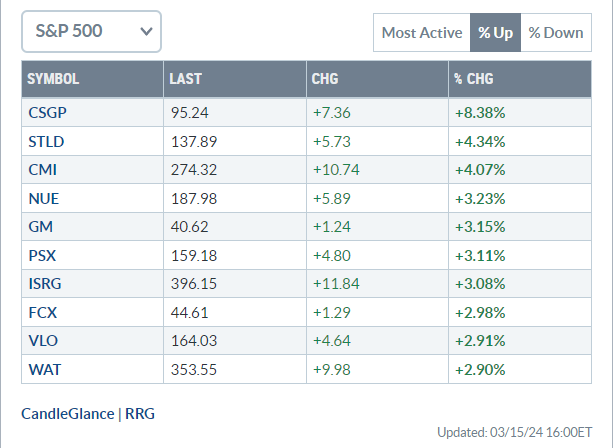Show the % Down movers tab
613x448 pixels.
[556, 33]
